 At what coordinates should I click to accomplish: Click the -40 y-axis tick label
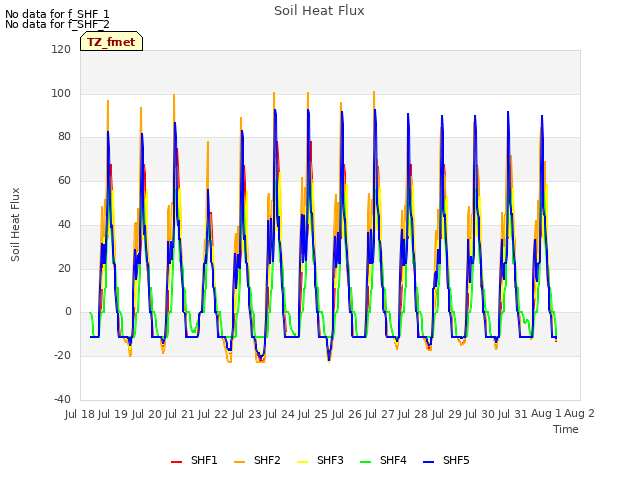pyautogui.click(x=62, y=399)
